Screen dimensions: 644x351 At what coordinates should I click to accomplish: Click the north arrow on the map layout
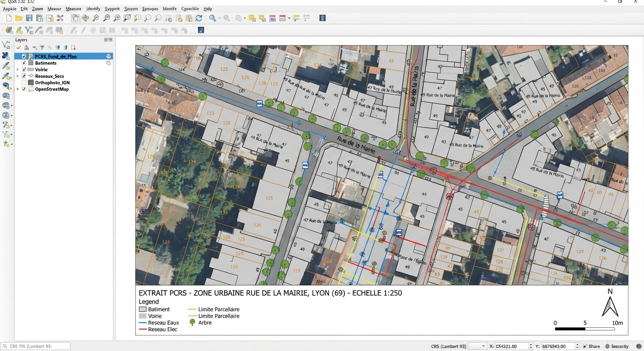(610, 303)
